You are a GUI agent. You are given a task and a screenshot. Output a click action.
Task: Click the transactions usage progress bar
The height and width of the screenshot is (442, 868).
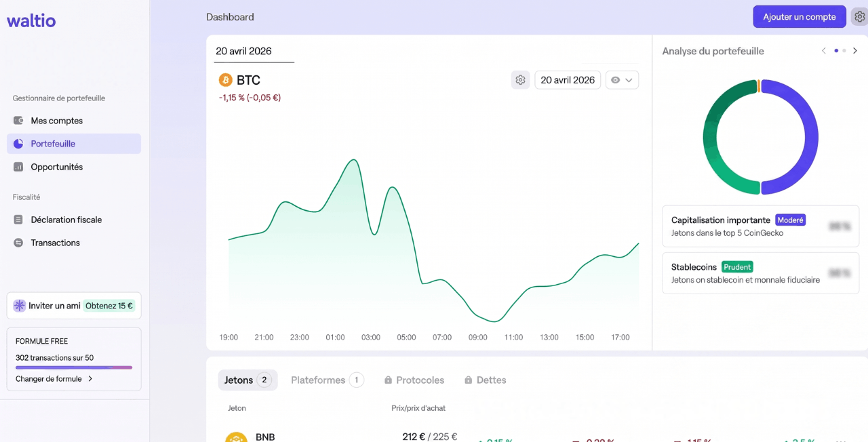tap(74, 367)
